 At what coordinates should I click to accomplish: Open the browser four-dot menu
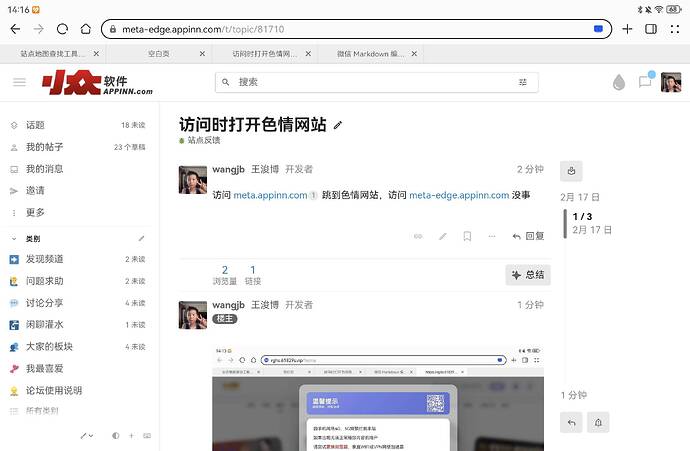tap(675, 29)
